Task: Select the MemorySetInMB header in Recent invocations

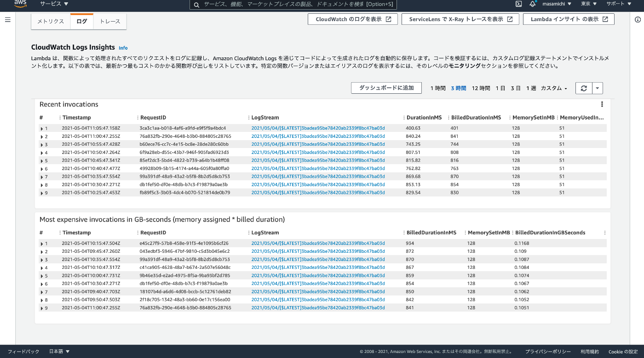Action: [x=534, y=118]
